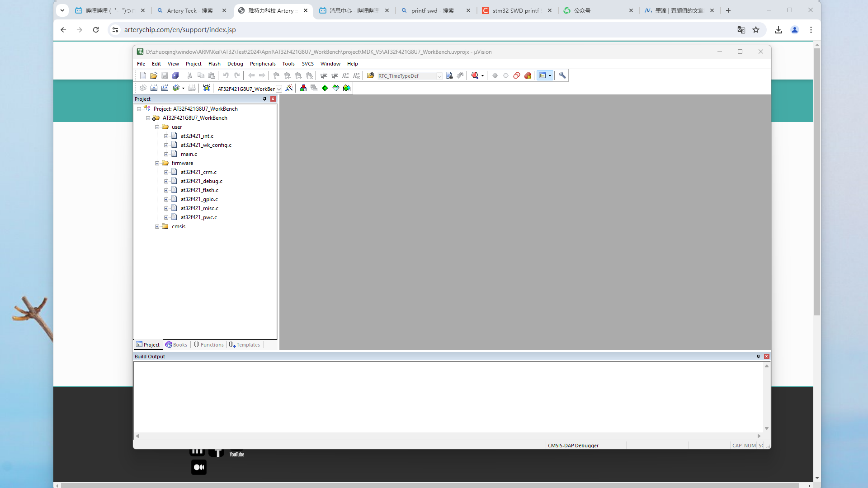Click the Open file toolbar icon

click(x=154, y=75)
